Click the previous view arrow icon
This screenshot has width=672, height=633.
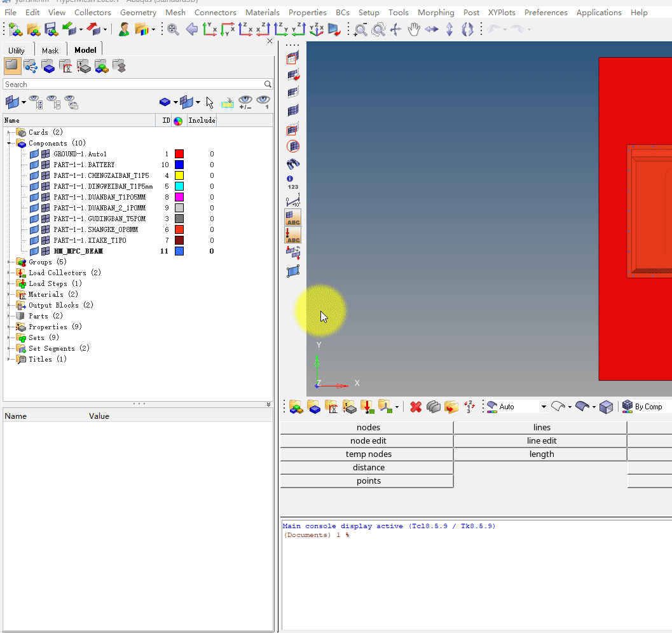191,29
